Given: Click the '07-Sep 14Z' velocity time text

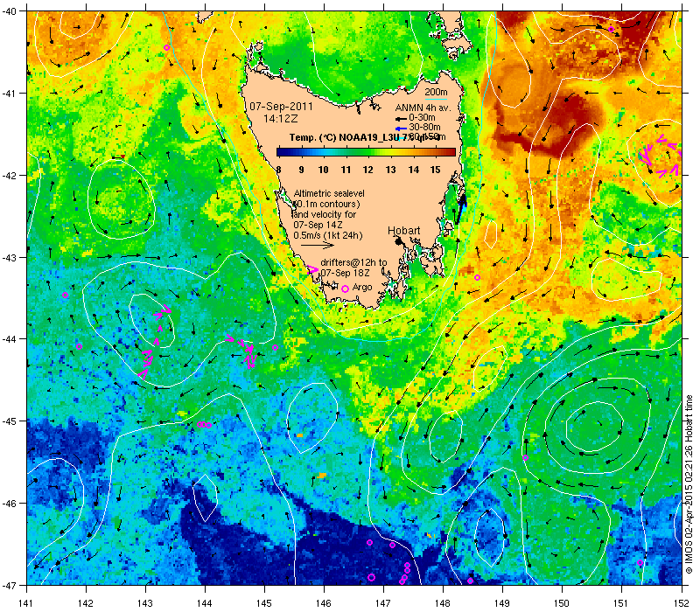Looking at the screenshot, I should [x=318, y=225].
